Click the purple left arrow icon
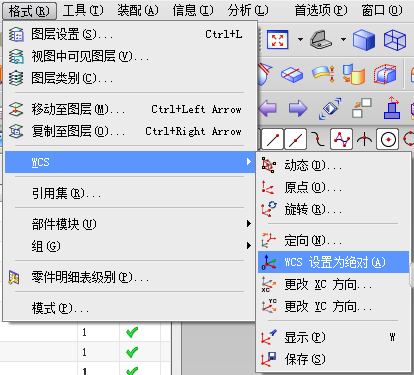Screen dimensions: 414x375 tap(268, 108)
